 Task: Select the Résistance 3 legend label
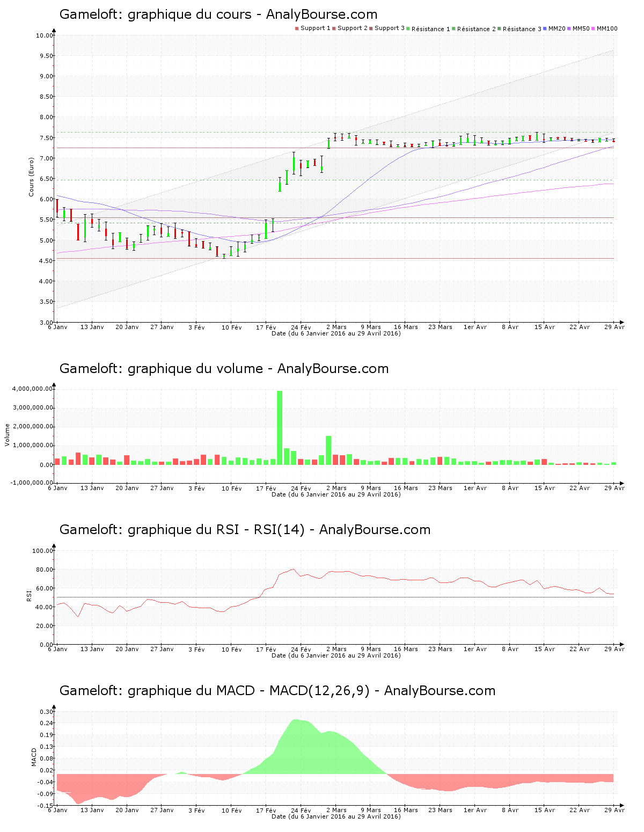[x=522, y=29]
